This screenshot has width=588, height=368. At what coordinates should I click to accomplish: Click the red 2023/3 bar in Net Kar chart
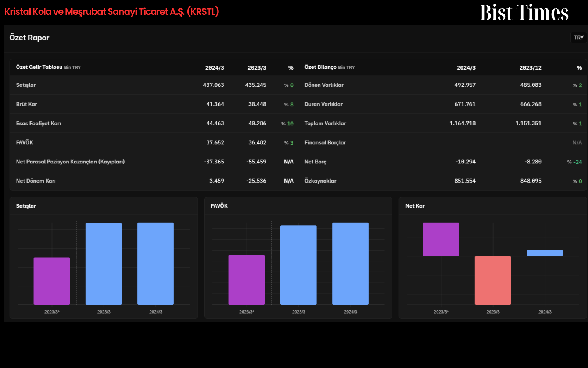[493, 280]
